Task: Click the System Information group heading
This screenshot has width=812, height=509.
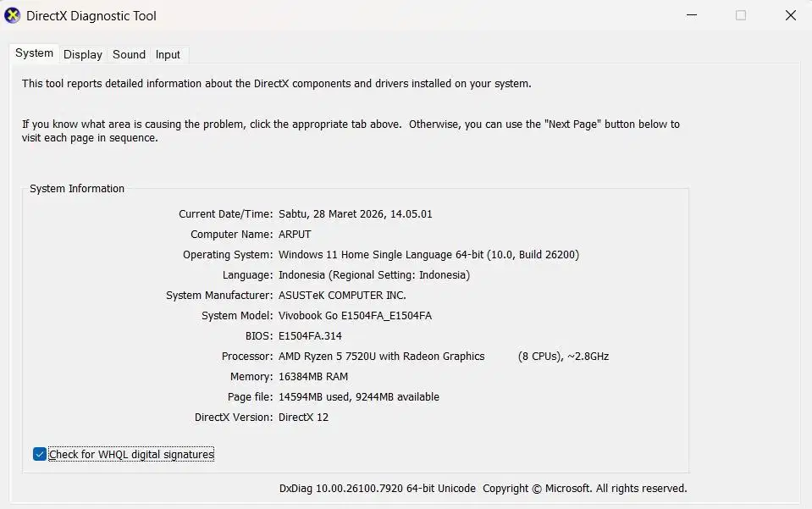Action: [x=77, y=189]
